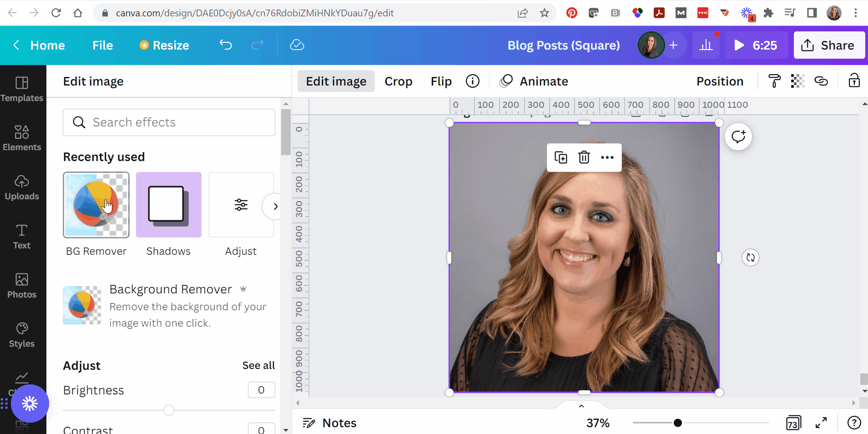Click the 37% zoom level

[598, 423]
